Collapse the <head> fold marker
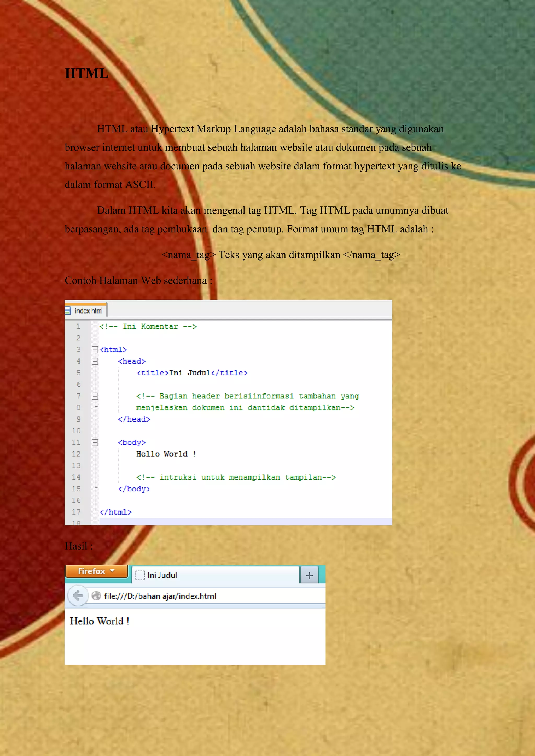 [x=95, y=361]
